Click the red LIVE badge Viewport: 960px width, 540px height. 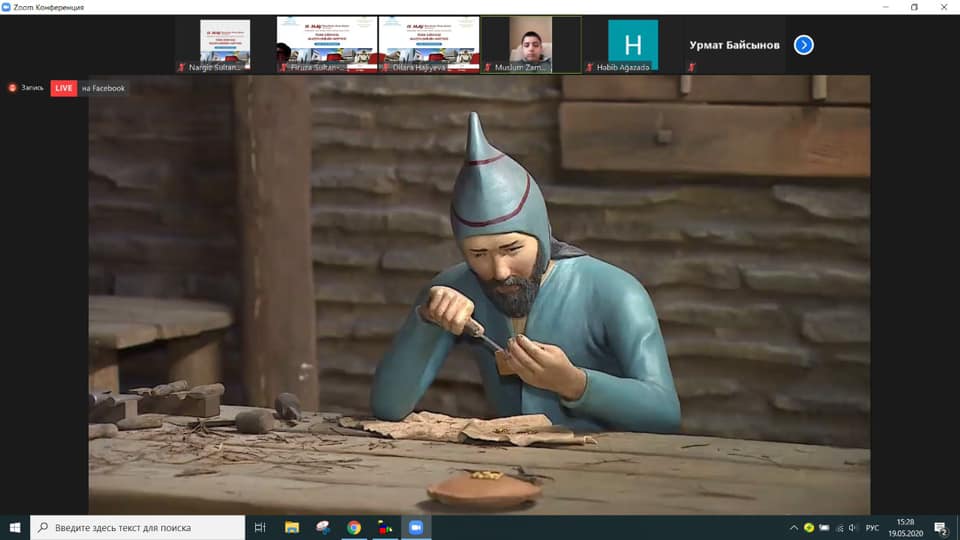pyautogui.click(x=64, y=88)
